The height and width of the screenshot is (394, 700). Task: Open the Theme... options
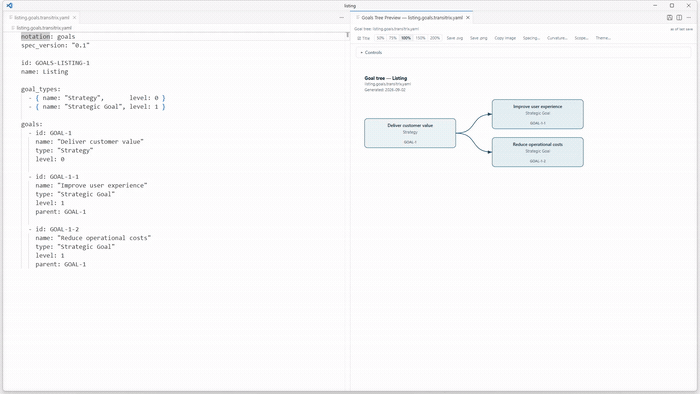pyautogui.click(x=603, y=38)
